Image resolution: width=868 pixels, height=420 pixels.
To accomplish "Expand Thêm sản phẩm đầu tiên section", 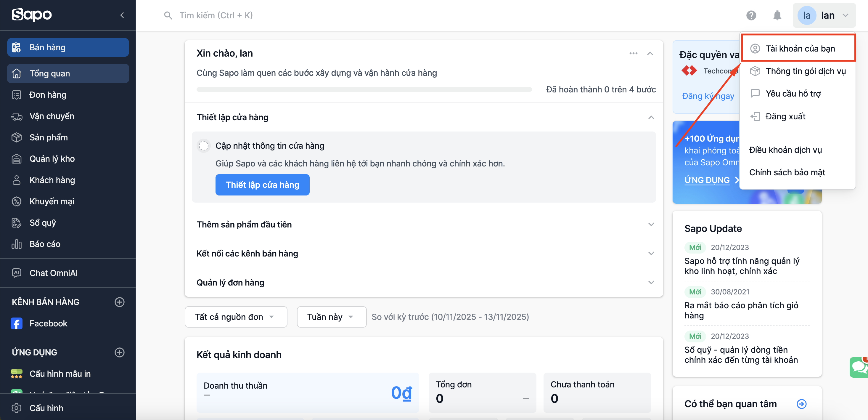I will pos(651,224).
